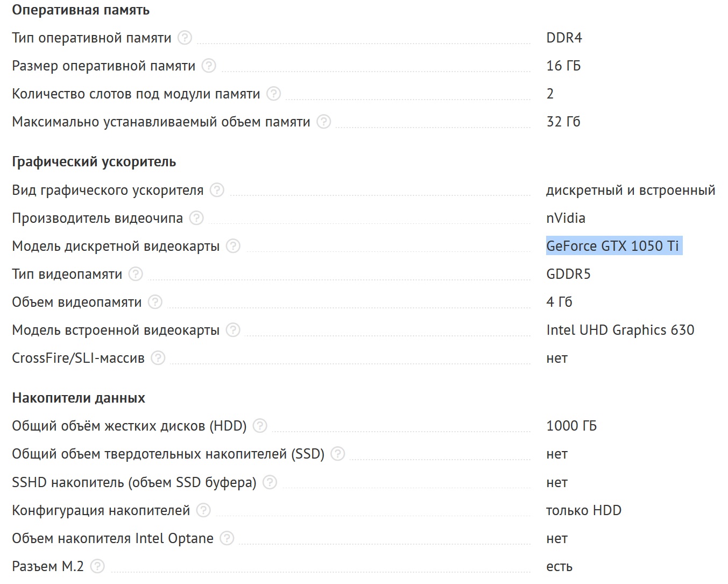Open help icon for Модель встроенной видеокарты

(233, 330)
